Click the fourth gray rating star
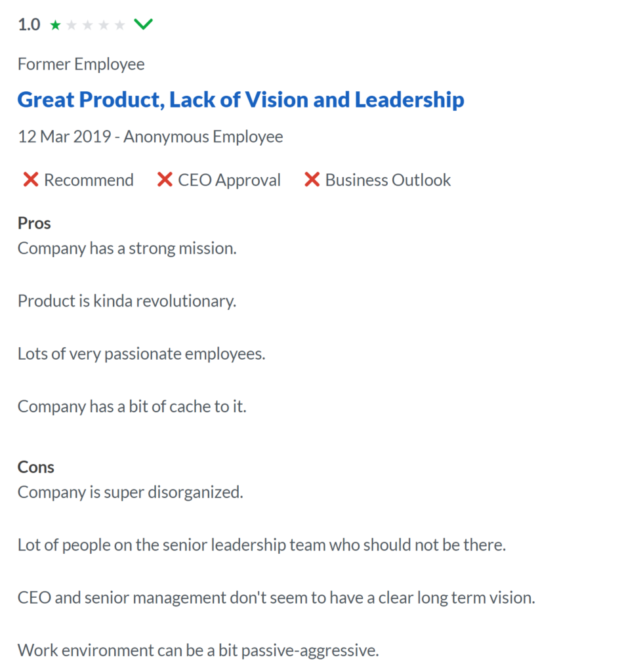Image resolution: width=643 pixels, height=672 pixels. pyautogui.click(x=104, y=26)
